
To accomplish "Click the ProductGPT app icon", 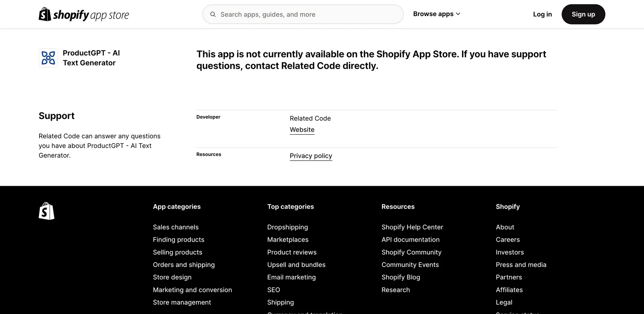I will coord(48,58).
